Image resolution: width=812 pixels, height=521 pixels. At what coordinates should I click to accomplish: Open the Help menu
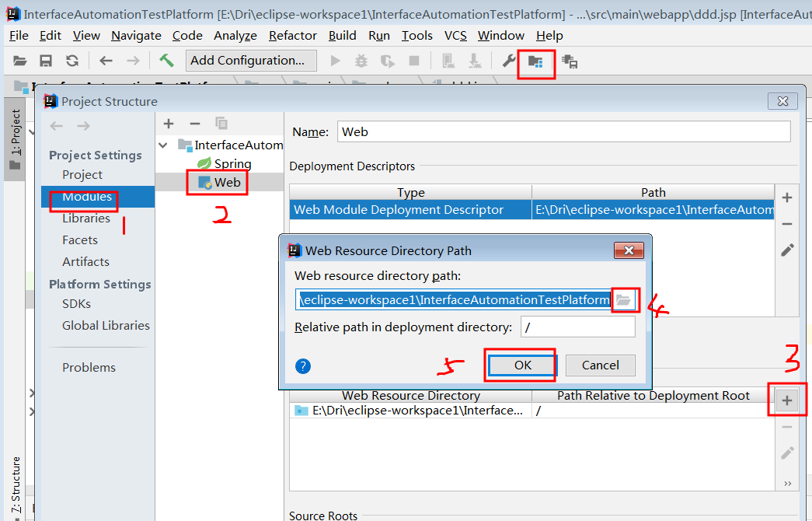click(x=549, y=35)
